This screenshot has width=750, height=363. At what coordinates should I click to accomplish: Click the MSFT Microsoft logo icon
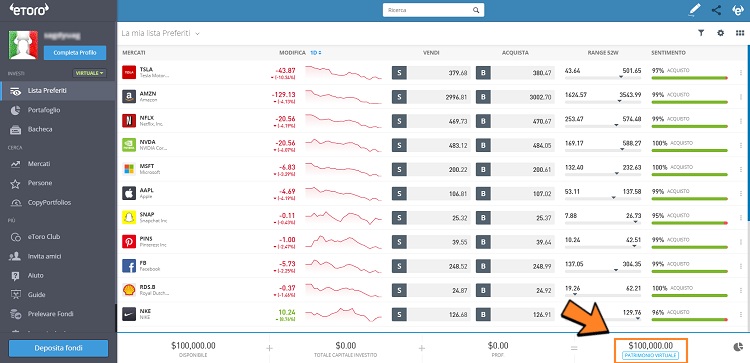click(129, 169)
